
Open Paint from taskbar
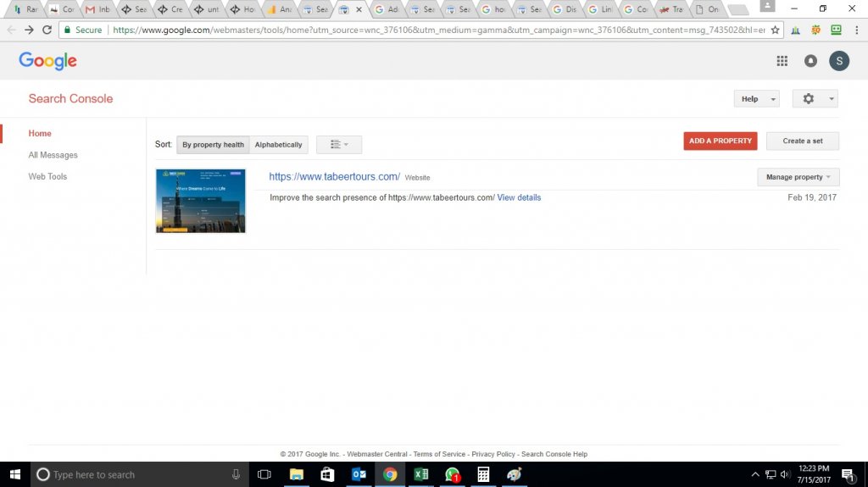(x=515, y=474)
